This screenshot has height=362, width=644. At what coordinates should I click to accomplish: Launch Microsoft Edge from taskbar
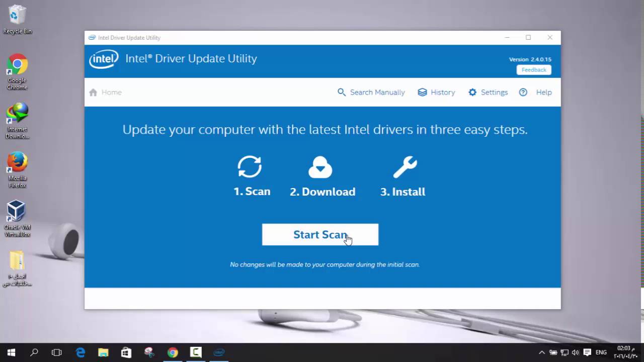pos(80,352)
